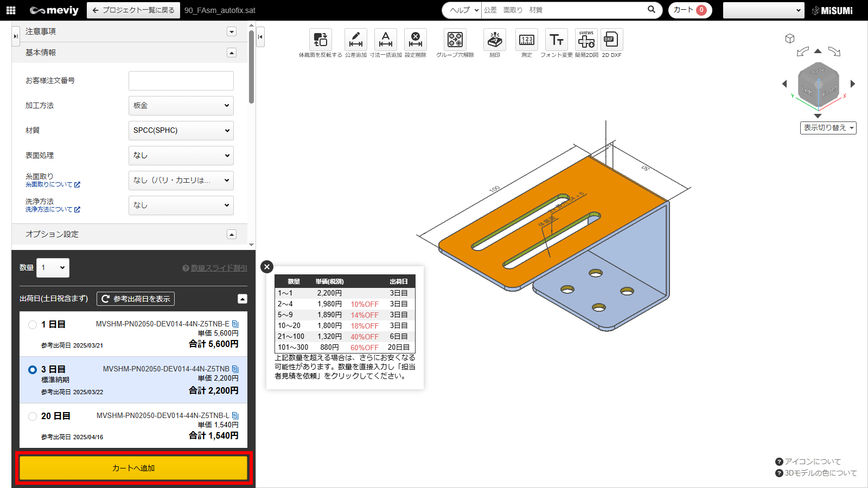
Task: Click the delete settings (設定削除) icon
Action: tap(416, 40)
